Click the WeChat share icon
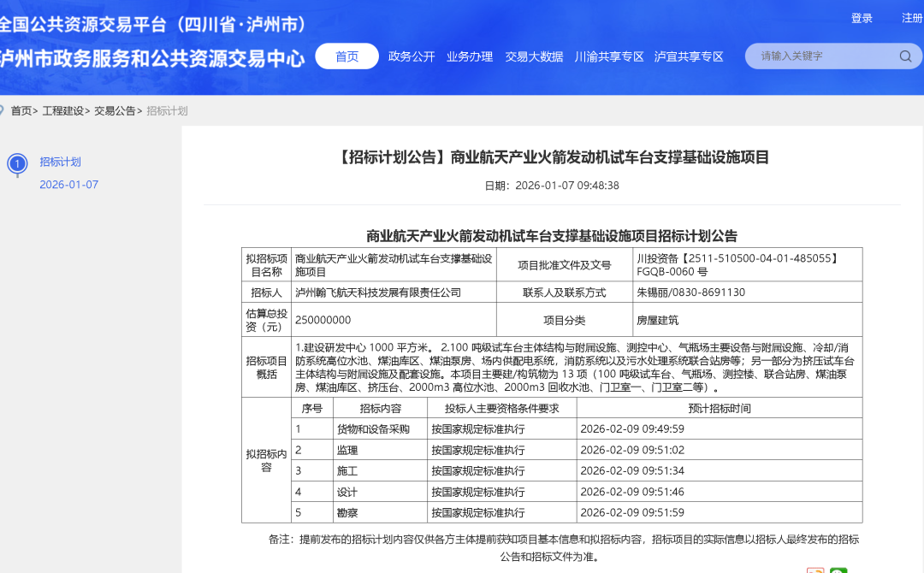 click(838, 570)
